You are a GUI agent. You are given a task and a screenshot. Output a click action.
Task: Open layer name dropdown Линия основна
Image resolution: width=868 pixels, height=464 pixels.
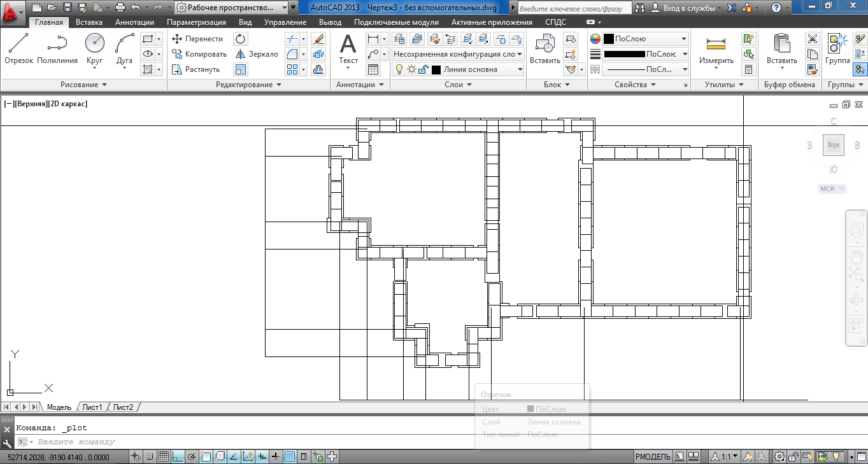tap(459, 69)
